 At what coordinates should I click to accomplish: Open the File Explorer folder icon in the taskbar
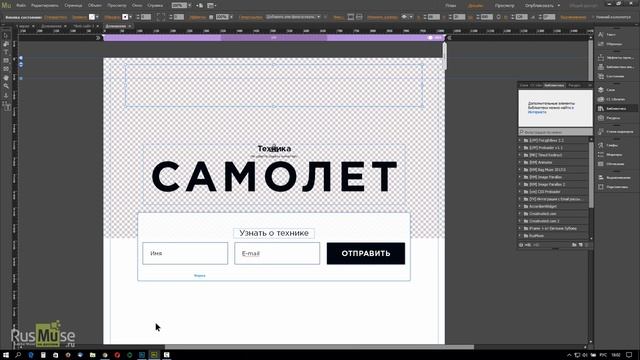[x=93, y=355]
